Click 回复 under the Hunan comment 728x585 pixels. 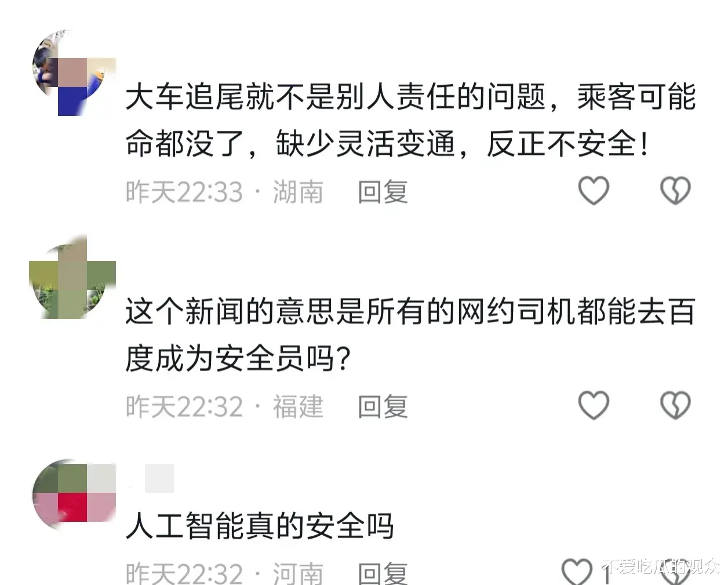coord(383,192)
